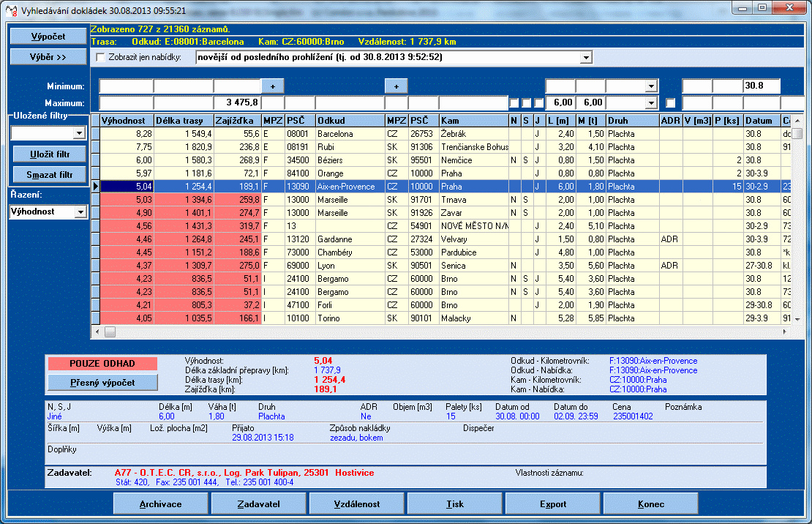Click the plus button next to the Odkud filter
Image resolution: width=812 pixels, height=524 pixels.
coord(272,86)
